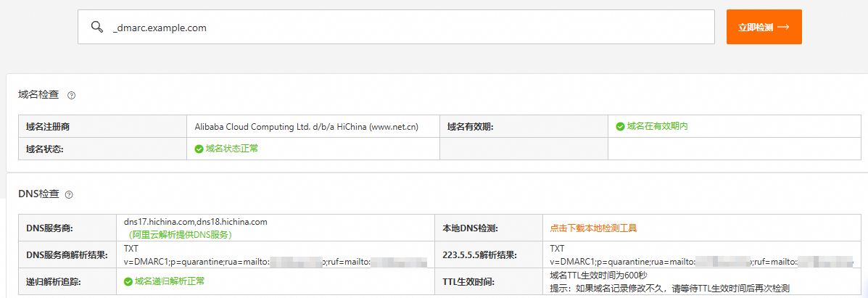Click TXT record under 223.5.5.5解析结果
Viewport: 868px width, 298px height.
tap(557, 249)
